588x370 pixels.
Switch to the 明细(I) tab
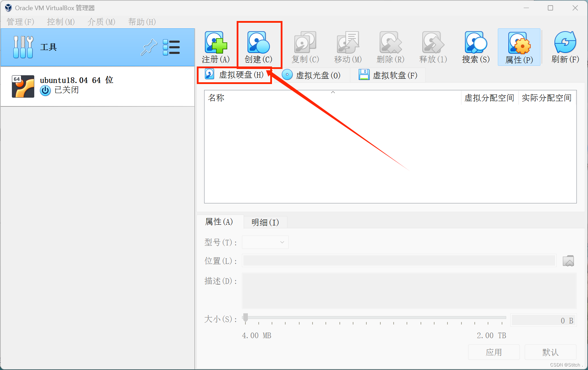pos(265,222)
